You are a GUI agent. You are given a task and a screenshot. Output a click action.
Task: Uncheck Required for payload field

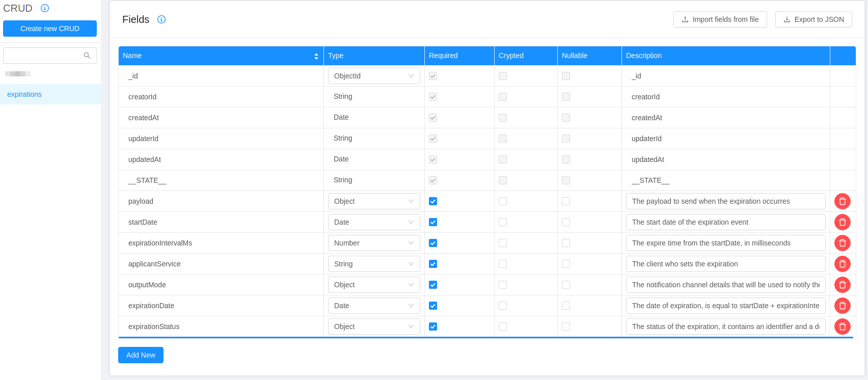(433, 201)
